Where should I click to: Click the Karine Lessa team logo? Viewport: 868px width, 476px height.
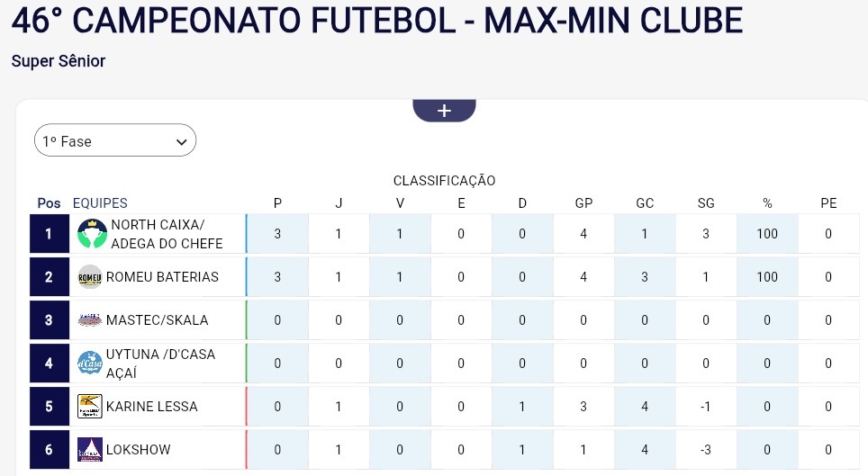tap(89, 407)
